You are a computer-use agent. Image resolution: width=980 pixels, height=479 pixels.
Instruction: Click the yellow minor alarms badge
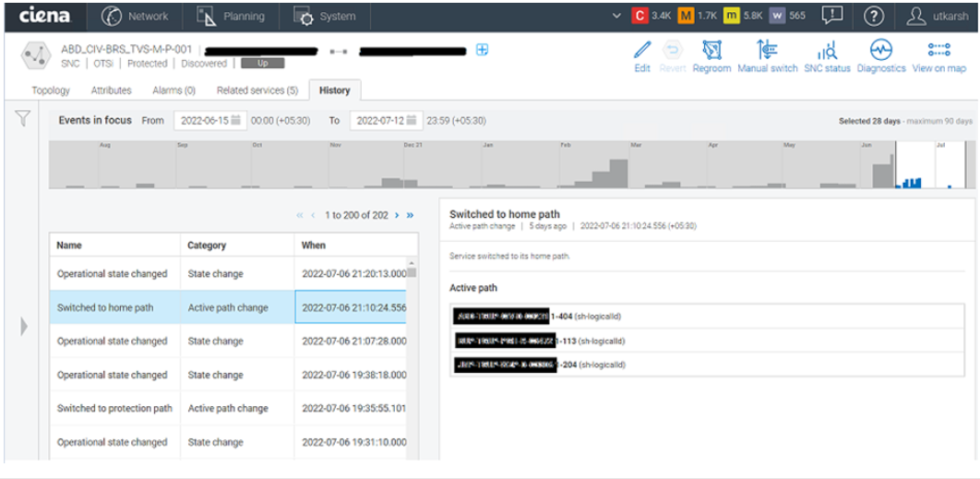[731, 17]
